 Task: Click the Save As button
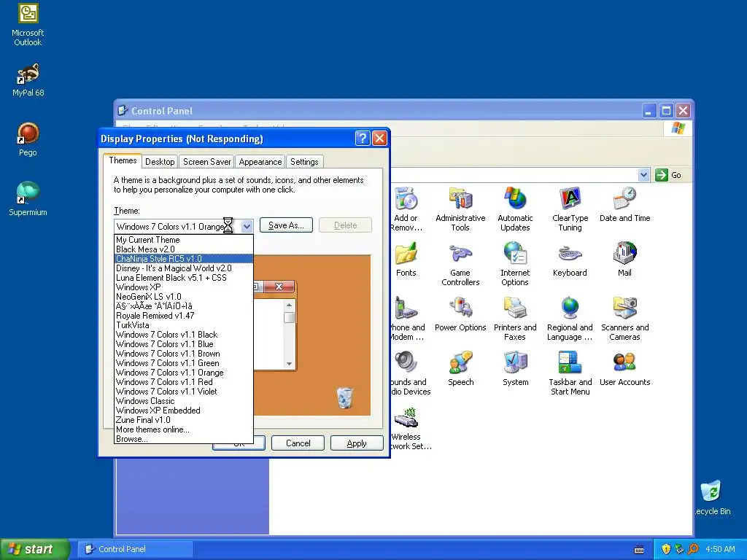(286, 225)
